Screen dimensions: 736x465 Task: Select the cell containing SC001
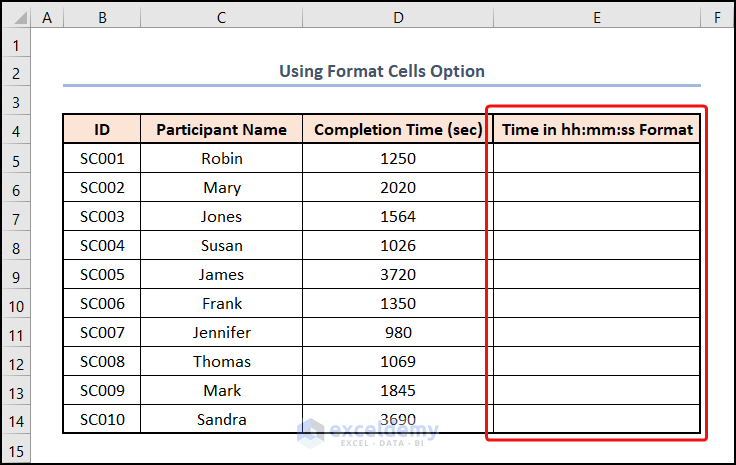pos(102,159)
